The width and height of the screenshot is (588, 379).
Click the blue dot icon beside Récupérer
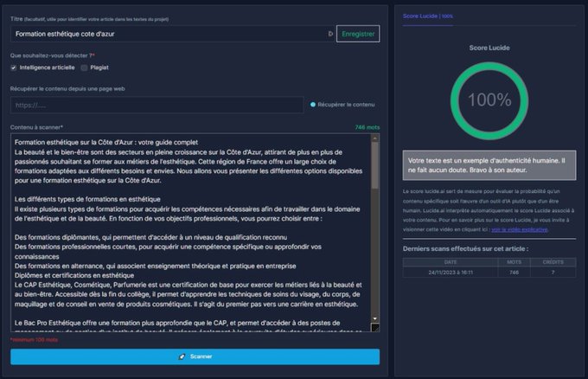coord(313,105)
